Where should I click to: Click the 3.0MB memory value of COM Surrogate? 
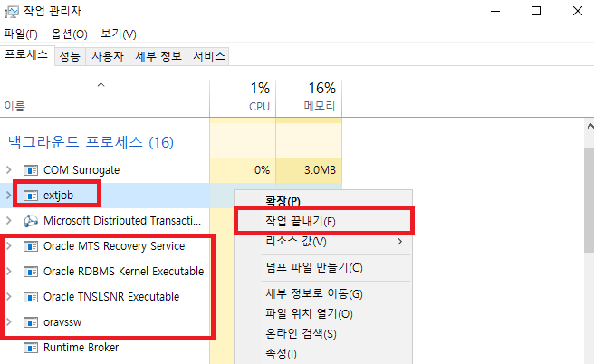click(320, 170)
